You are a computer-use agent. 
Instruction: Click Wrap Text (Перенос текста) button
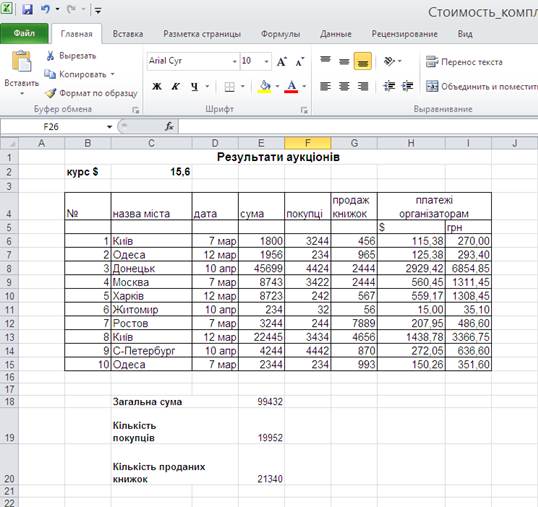tap(464, 62)
